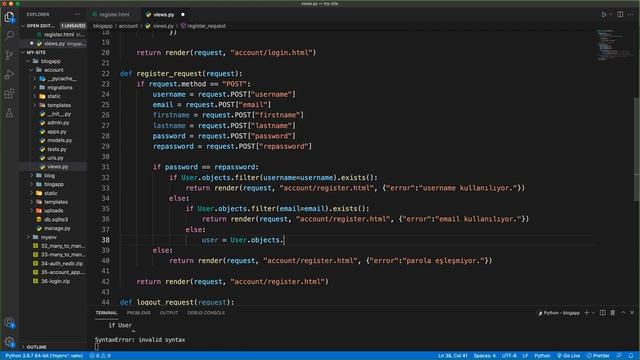Expand the uploads folder
Image resolution: width=640 pixels, height=360 pixels.
point(53,211)
